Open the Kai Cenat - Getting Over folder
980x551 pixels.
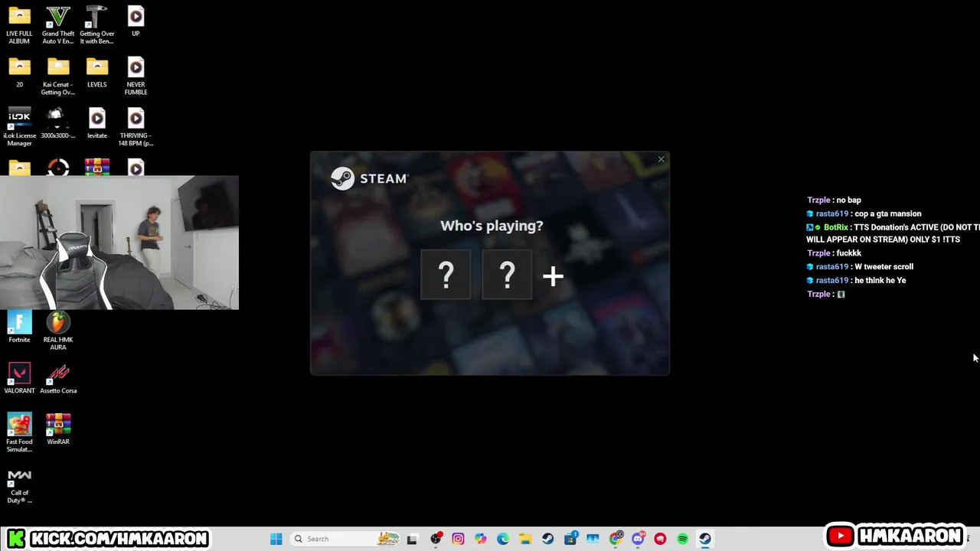[x=58, y=77]
